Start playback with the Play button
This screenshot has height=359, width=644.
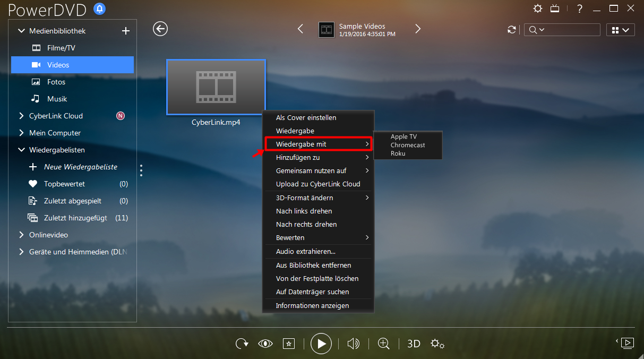tap(321, 344)
